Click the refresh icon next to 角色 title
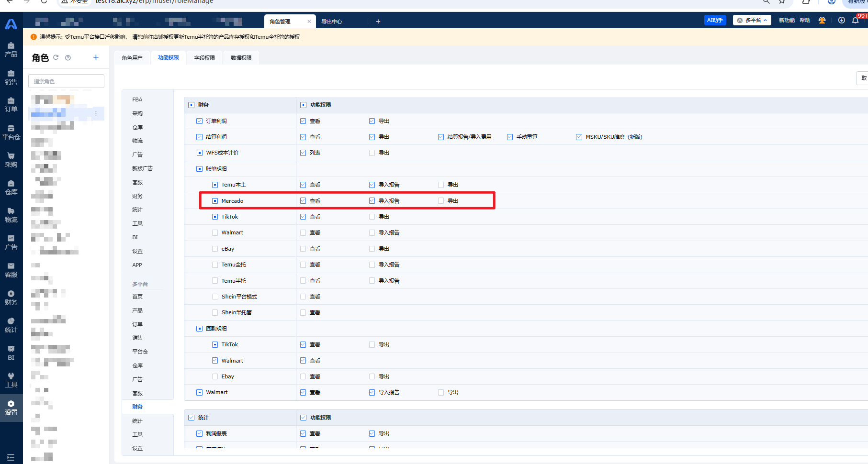868x464 pixels. [x=56, y=57]
